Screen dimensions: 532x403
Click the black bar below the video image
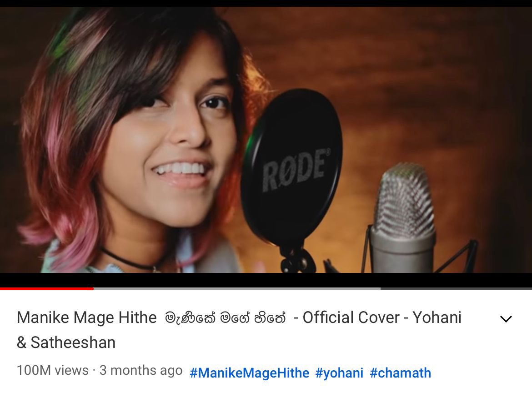(266, 280)
